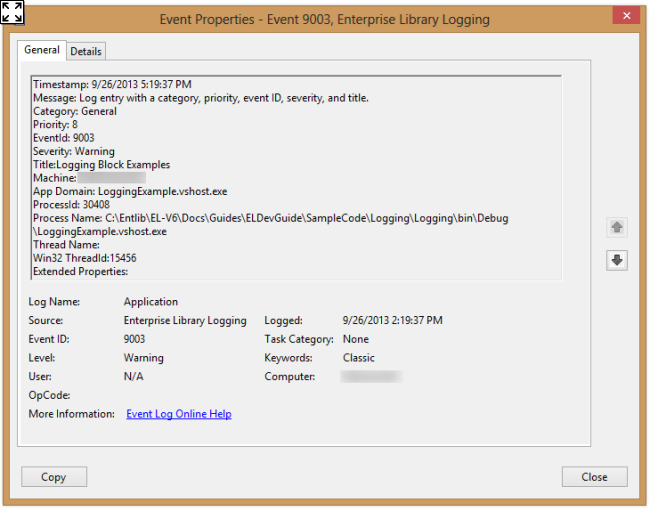Click the window title 'Event Properties - Event 9003'
The height and width of the screenshot is (511, 650).
point(325,19)
